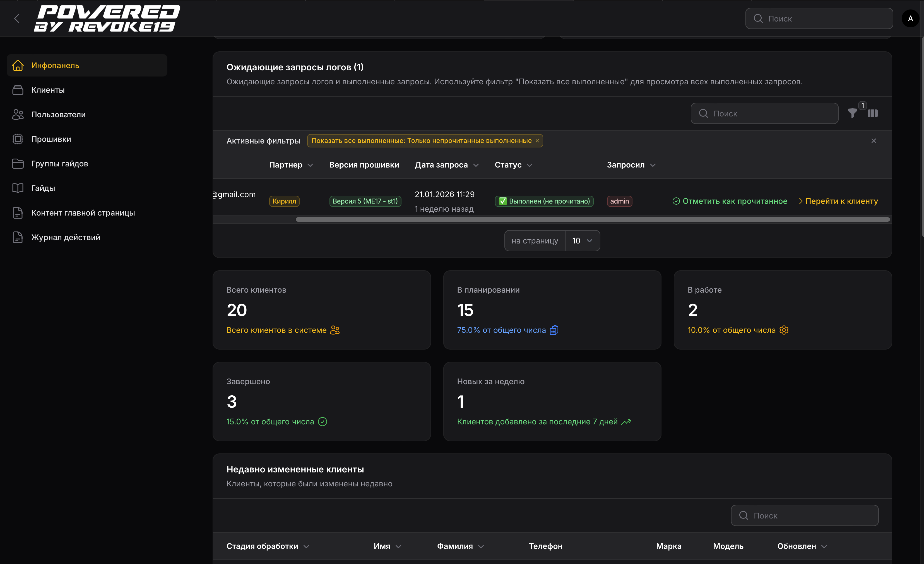
Task: Click the Прошивки chip icon
Action: (18, 139)
